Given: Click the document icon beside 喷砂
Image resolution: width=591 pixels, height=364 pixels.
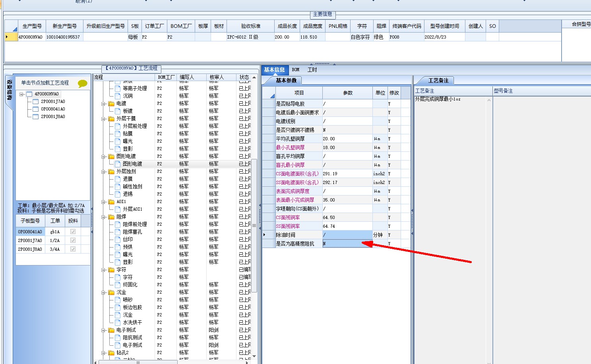Looking at the screenshot, I should pos(118,300).
